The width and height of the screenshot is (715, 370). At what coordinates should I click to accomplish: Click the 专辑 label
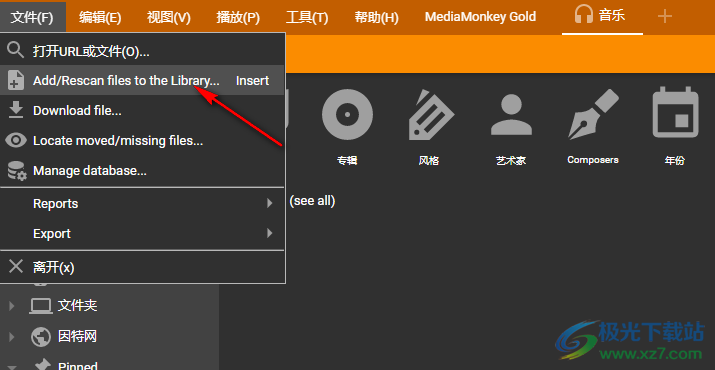347,161
